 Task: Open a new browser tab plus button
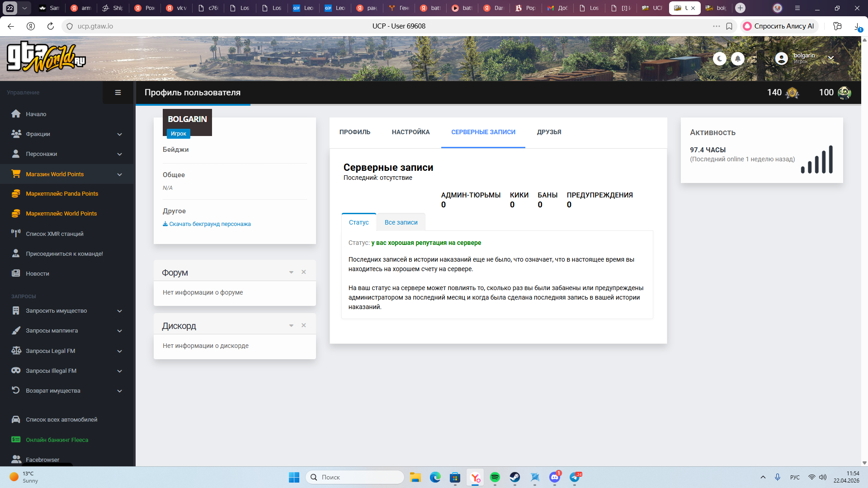pos(740,8)
